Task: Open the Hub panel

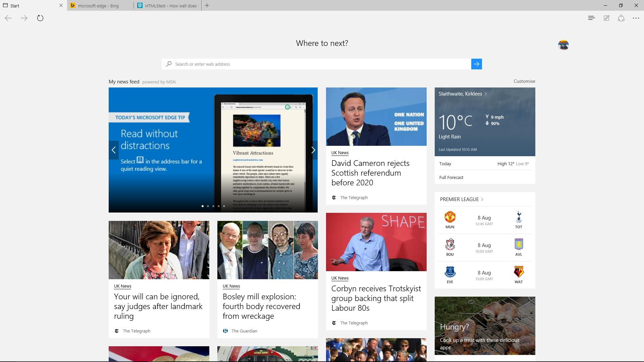Action: point(591,18)
